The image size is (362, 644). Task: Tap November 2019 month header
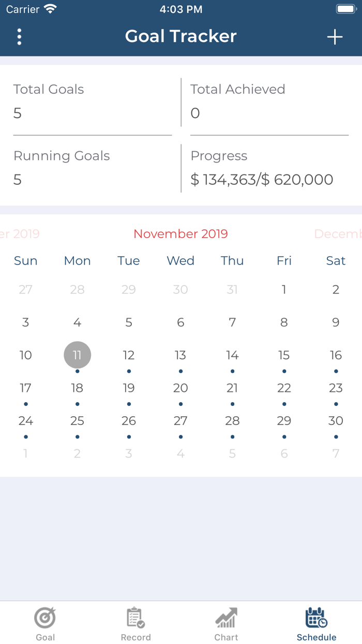coord(180,234)
